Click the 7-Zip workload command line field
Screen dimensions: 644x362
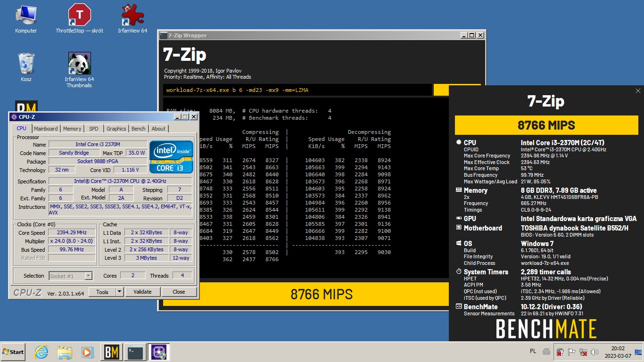tap(297, 90)
